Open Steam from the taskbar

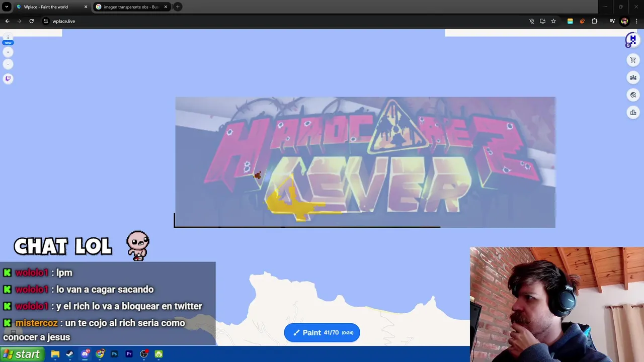[x=70, y=354]
